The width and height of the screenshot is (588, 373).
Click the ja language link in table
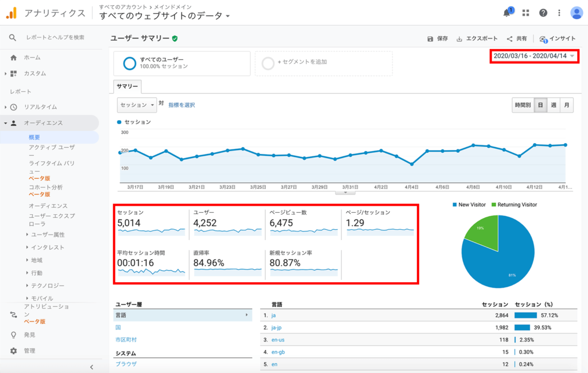273,315
